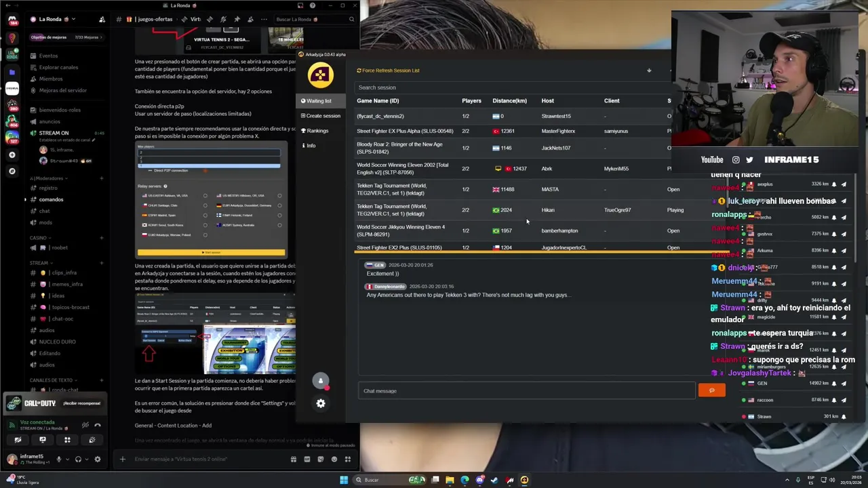This screenshot has height=488, width=868.
Task: Claim Call of Duty ¡Recibir recompensa! button
Action: (x=82, y=403)
